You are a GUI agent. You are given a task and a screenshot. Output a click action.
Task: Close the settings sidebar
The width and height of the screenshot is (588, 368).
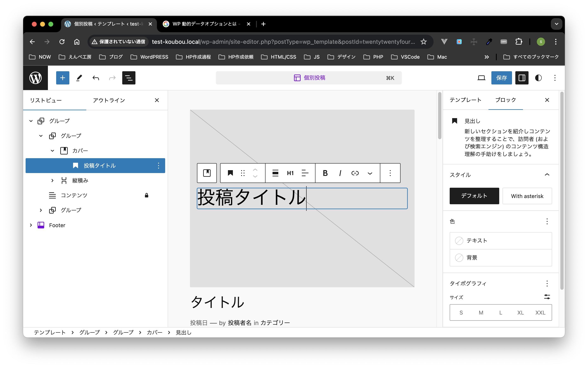click(x=547, y=100)
